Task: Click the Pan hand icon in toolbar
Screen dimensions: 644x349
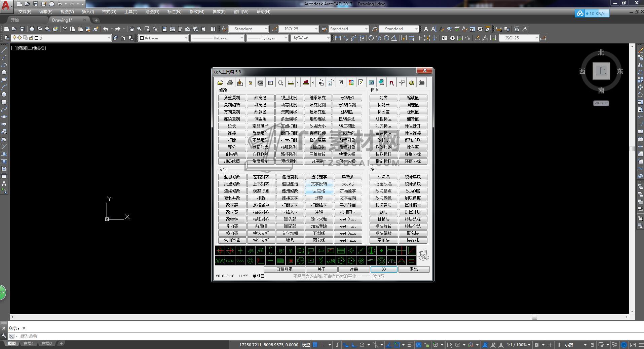Action: [x=132, y=29]
